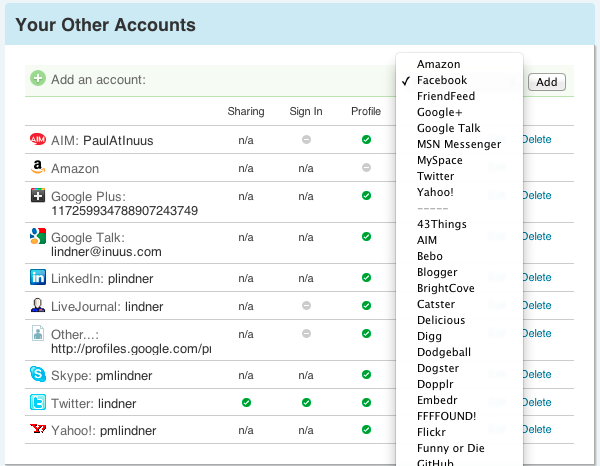Click the Skype logo icon
The height and width of the screenshot is (466, 600).
[38, 374]
